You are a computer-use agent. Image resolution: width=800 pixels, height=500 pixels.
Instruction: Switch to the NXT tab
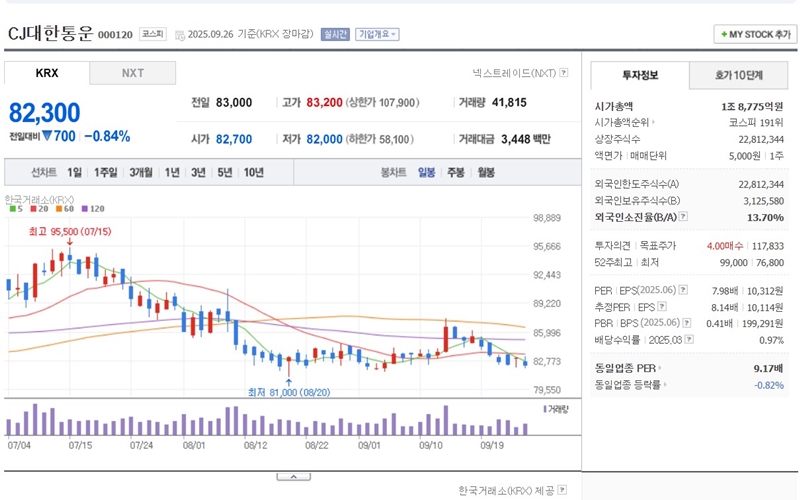click(133, 73)
